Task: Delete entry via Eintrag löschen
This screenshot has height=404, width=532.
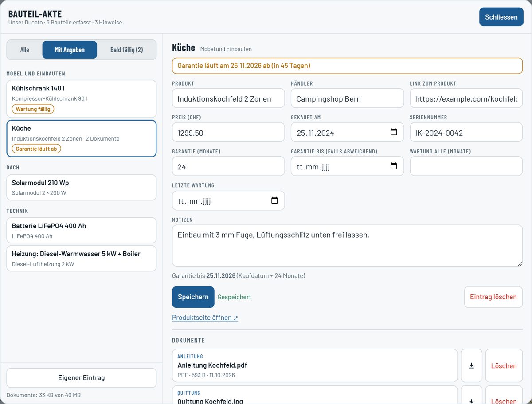Action: coord(493,297)
